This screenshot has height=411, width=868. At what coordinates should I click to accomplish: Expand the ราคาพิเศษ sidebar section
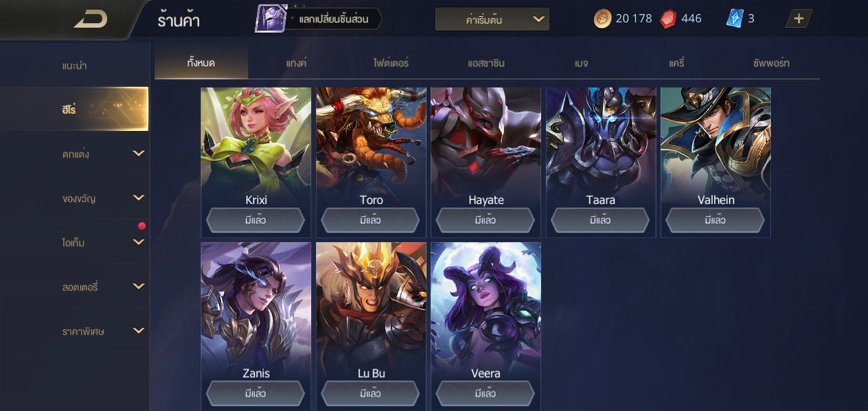(x=138, y=331)
